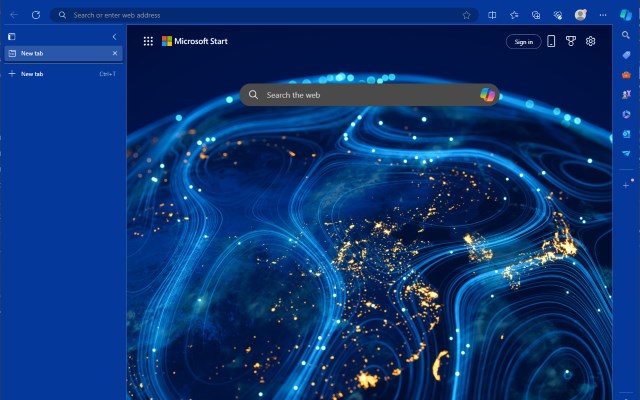Add this page to favorites star

click(x=467, y=15)
